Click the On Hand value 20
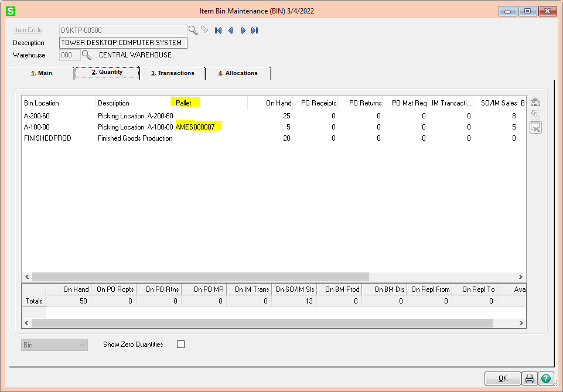The image size is (563, 392). (286, 138)
